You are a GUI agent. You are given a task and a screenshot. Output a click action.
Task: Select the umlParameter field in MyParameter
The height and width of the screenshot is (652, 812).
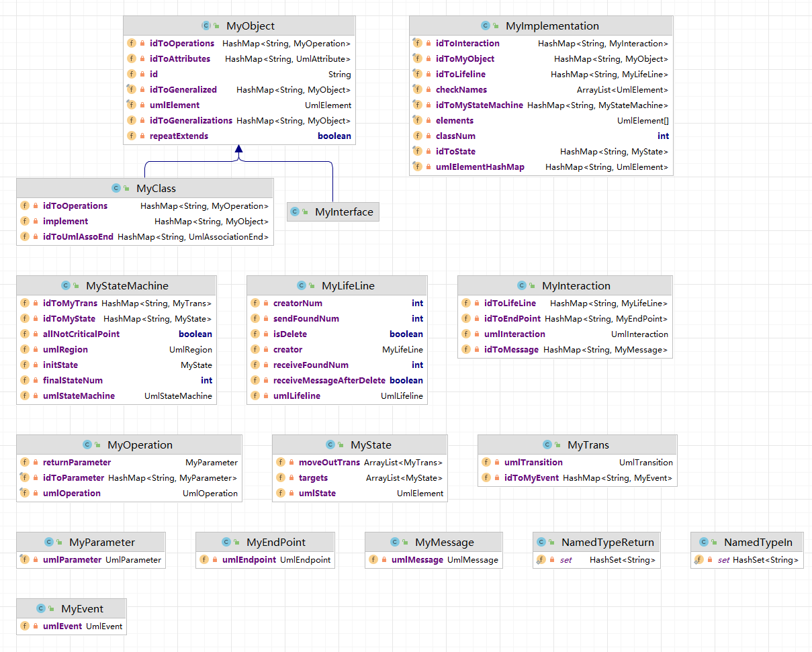click(x=91, y=560)
